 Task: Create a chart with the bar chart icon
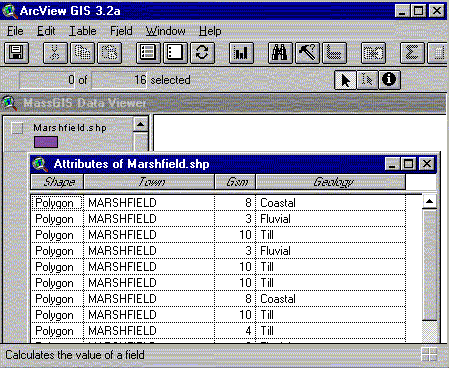point(241,53)
